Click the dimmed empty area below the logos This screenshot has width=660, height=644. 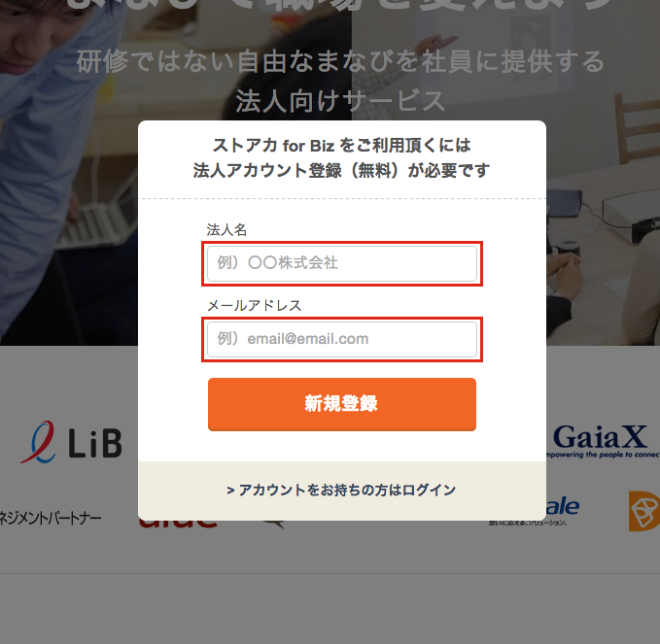(330, 608)
